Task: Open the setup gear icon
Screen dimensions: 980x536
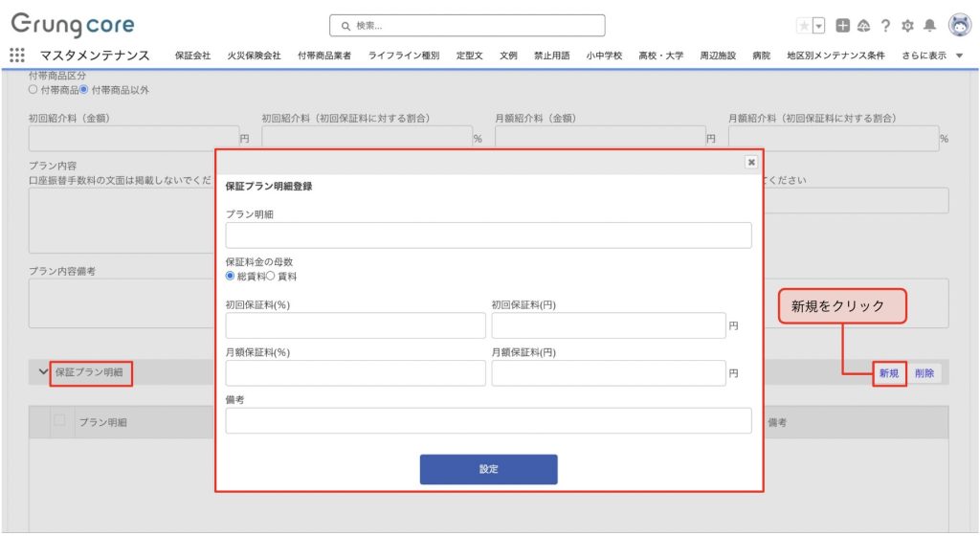Action: click(908, 26)
